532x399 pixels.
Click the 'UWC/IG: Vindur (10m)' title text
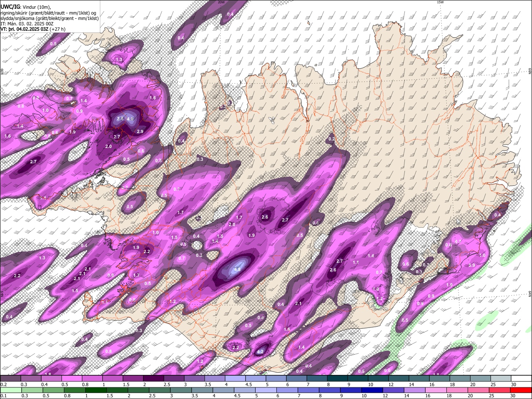(25, 7)
